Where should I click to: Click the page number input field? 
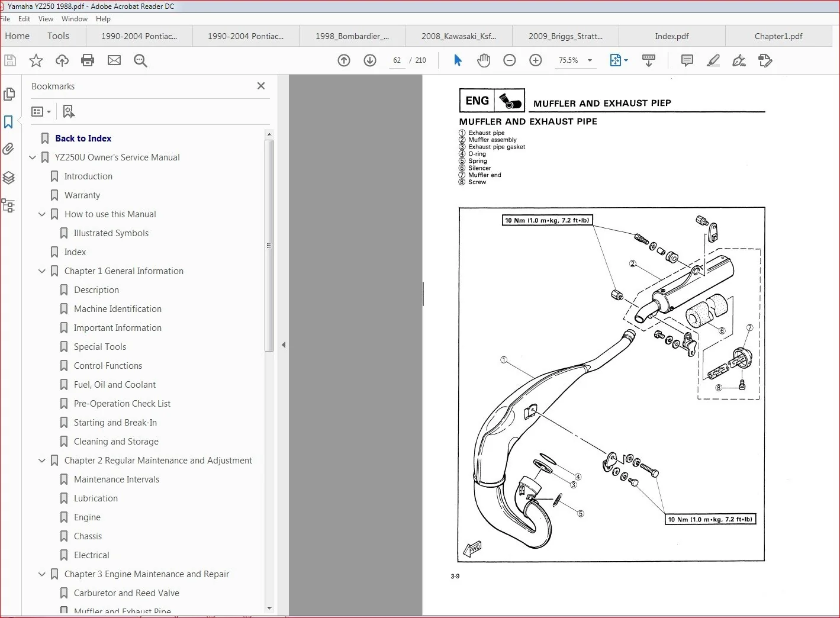397,60
